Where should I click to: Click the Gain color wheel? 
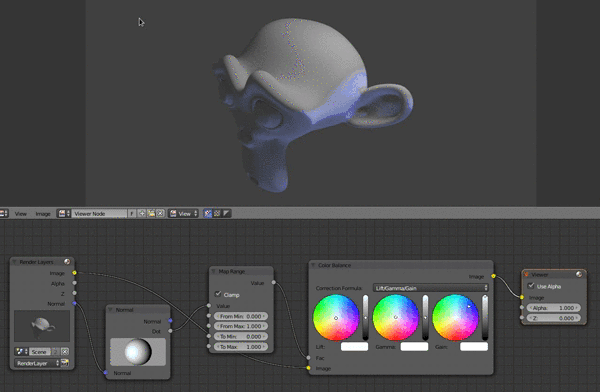[x=455, y=317]
